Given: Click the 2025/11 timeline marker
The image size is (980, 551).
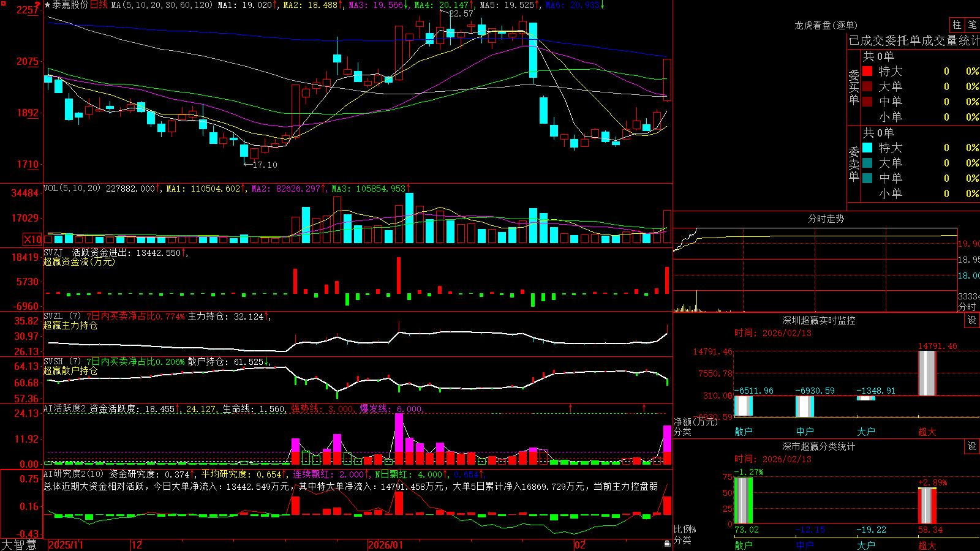Looking at the screenshot, I should tap(66, 545).
